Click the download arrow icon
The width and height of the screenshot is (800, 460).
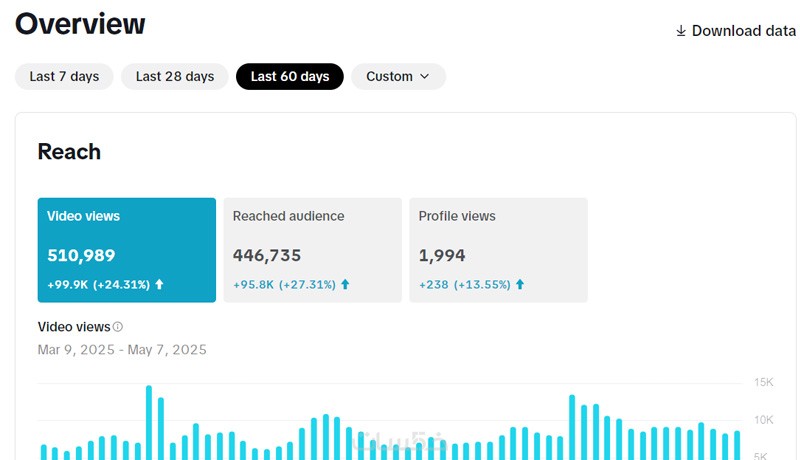(x=681, y=31)
